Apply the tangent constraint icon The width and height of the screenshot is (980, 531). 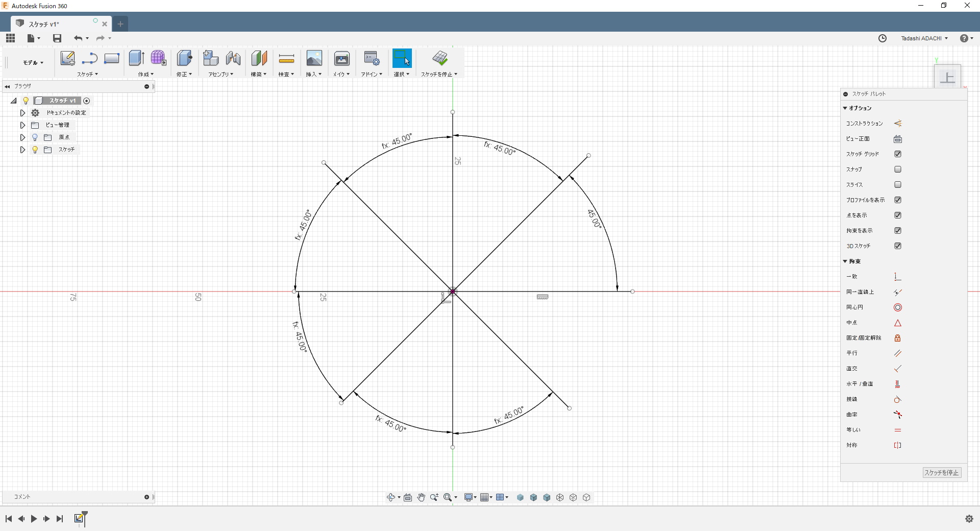point(897,399)
